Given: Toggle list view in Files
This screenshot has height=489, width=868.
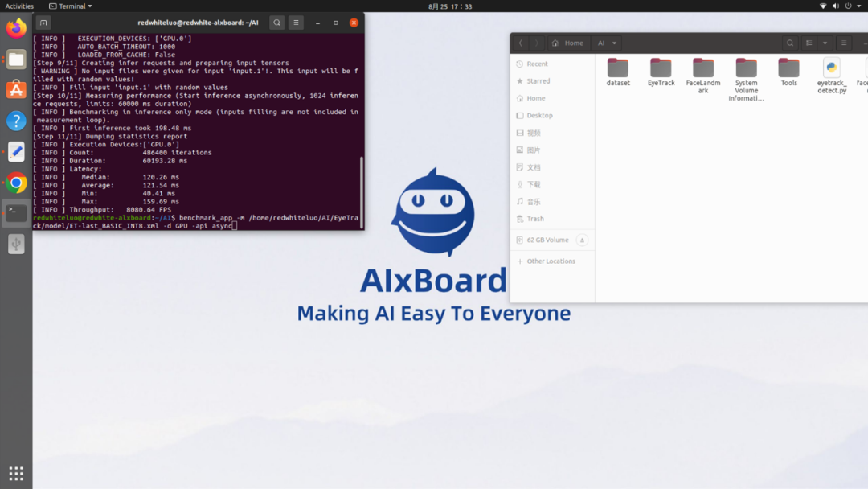Looking at the screenshot, I should (x=809, y=43).
